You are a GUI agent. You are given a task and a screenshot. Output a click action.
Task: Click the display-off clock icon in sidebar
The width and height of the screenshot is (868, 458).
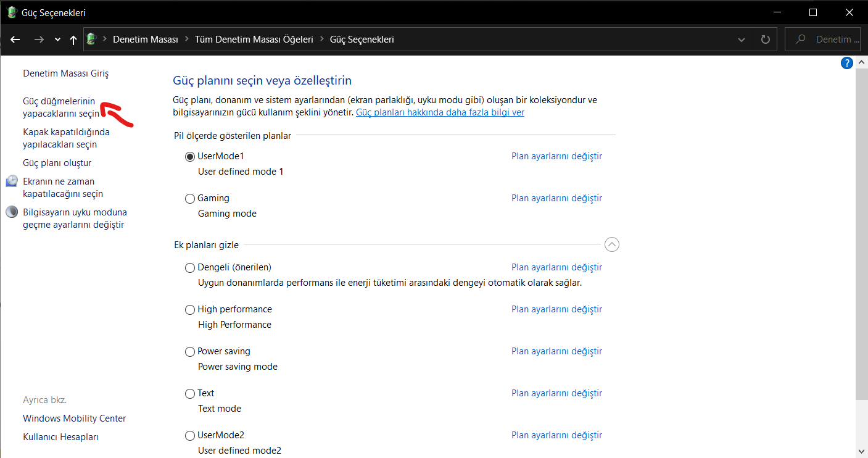click(x=12, y=181)
